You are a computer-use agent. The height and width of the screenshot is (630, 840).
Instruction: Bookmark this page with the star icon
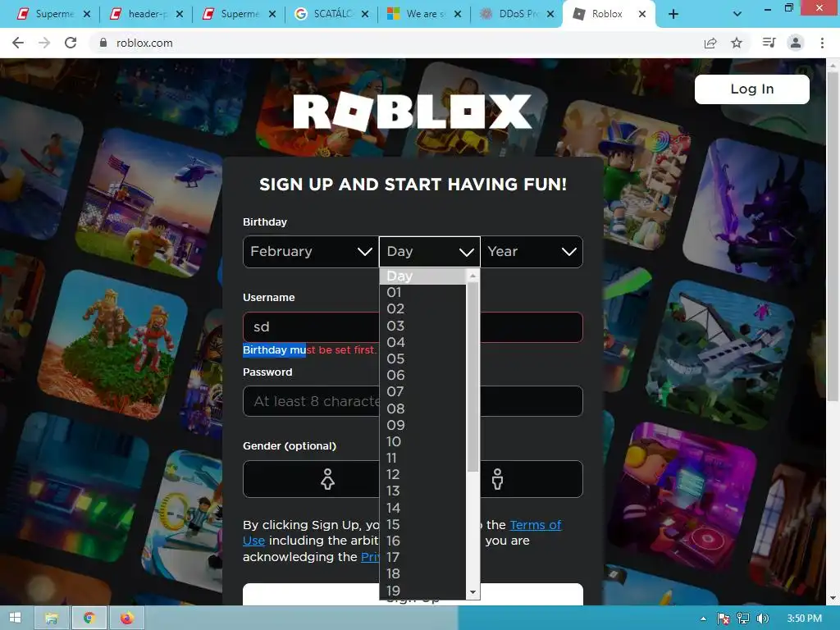(x=737, y=43)
